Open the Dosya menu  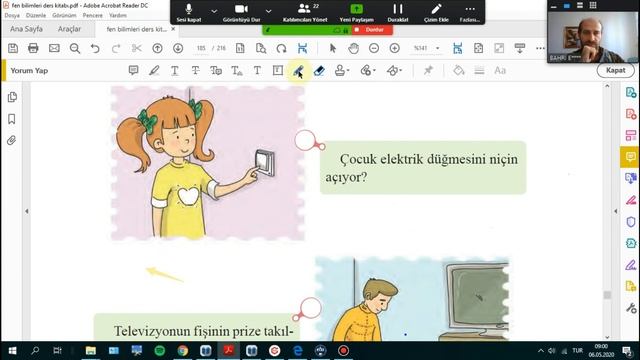(12, 15)
